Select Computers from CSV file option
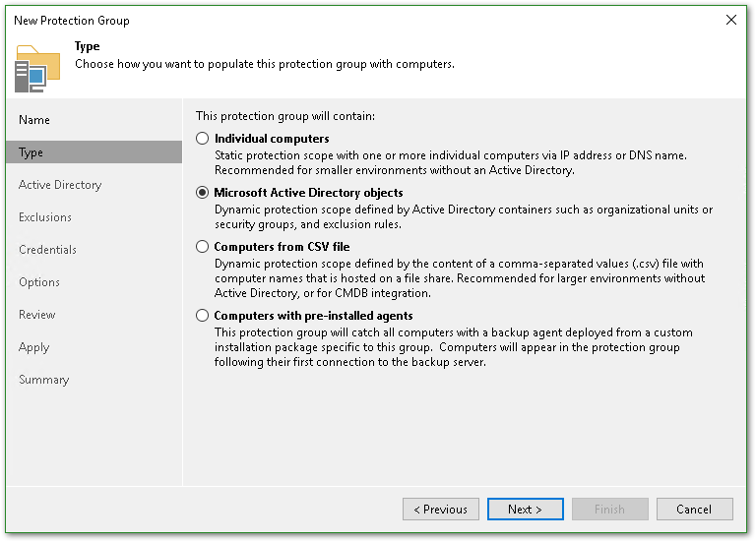756x542 pixels. pyautogui.click(x=203, y=247)
